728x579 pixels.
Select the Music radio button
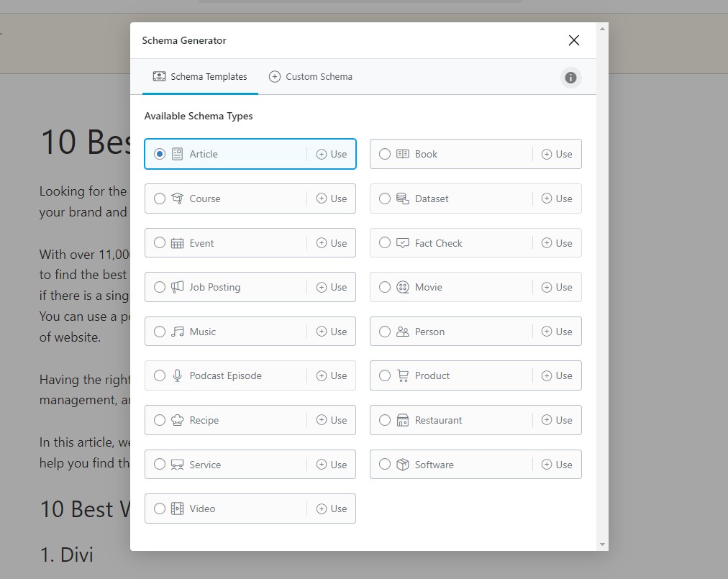coord(159,332)
